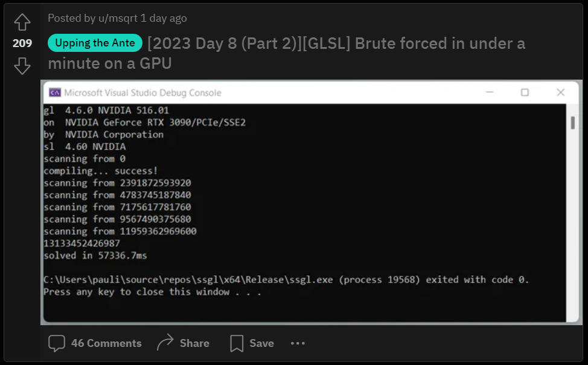Click the Share text label
Screen dimensions: 588x365
click(194, 343)
